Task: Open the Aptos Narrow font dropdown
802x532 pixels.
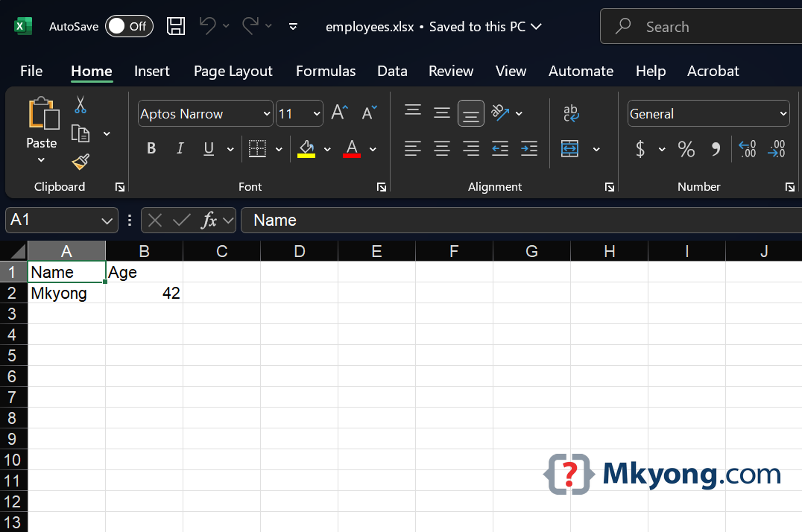Action: click(x=267, y=114)
